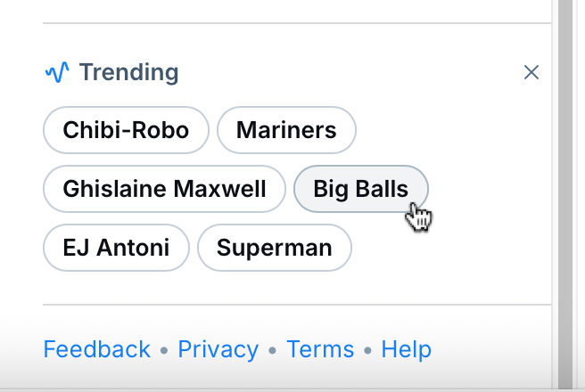Choose the EJ Antoni trending topic
The image size is (585, 392).
click(x=116, y=247)
